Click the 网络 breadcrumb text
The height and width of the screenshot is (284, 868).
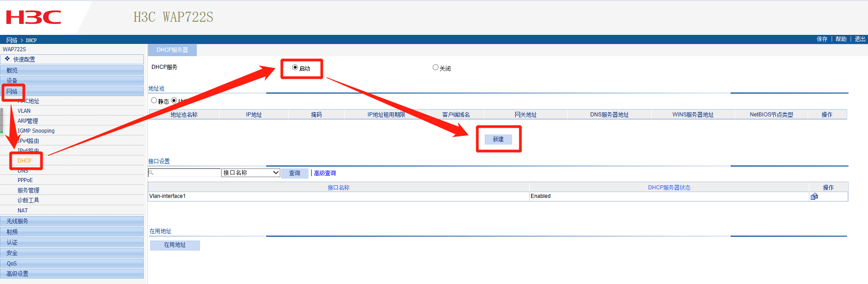tap(12, 40)
